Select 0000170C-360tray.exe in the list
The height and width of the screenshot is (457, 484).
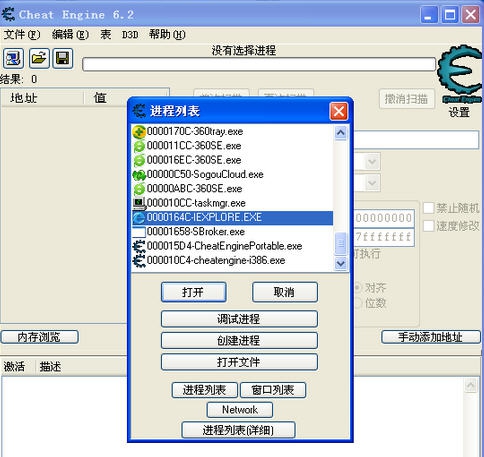click(232, 132)
